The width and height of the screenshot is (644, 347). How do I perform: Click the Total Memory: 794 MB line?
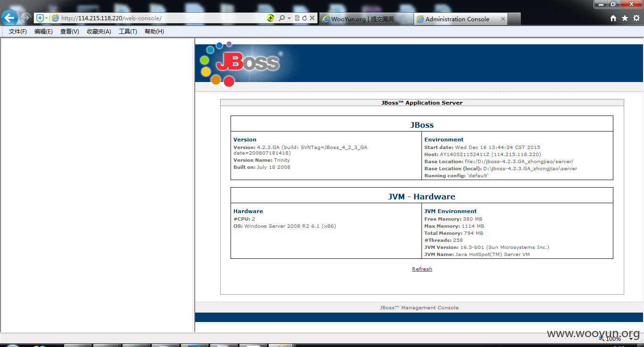point(454,233)
